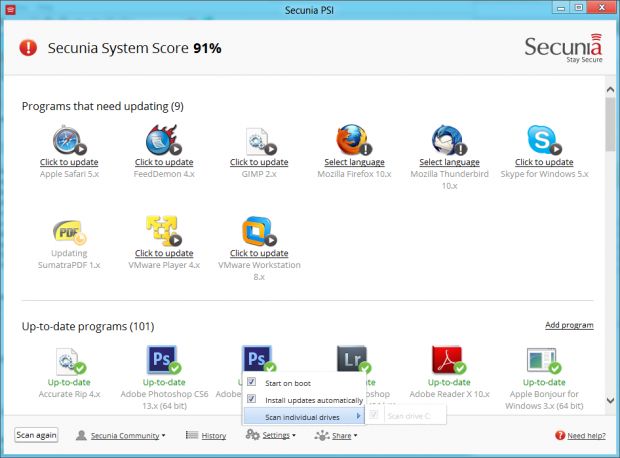Click the 'Programs that need updating (9)' heading
Screen dimensions: 620x458
tap(103, 106)
